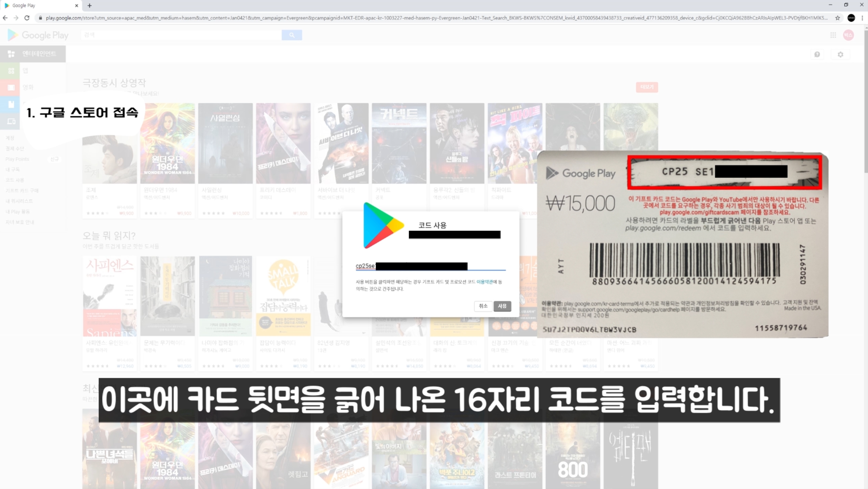Select the red 영화 sidebar icon
This screenshot has height=489, width=868.
(x=11, y=87)
